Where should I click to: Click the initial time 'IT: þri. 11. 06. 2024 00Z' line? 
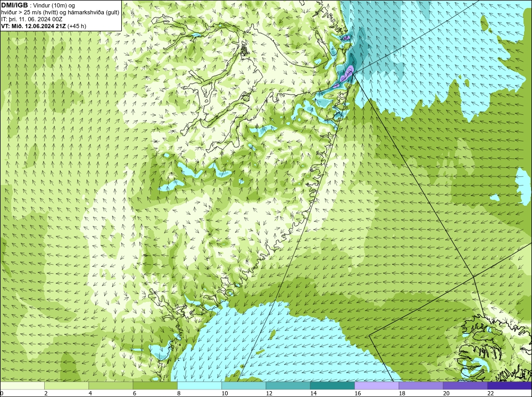pyautogui.click(x=31, y=19)
